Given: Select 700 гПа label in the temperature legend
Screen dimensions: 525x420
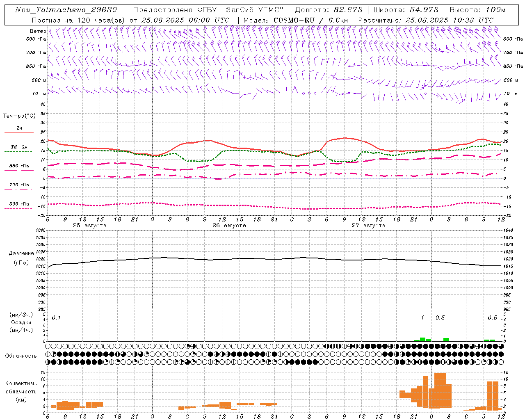Looking at the screenshot, I should 19,185.
